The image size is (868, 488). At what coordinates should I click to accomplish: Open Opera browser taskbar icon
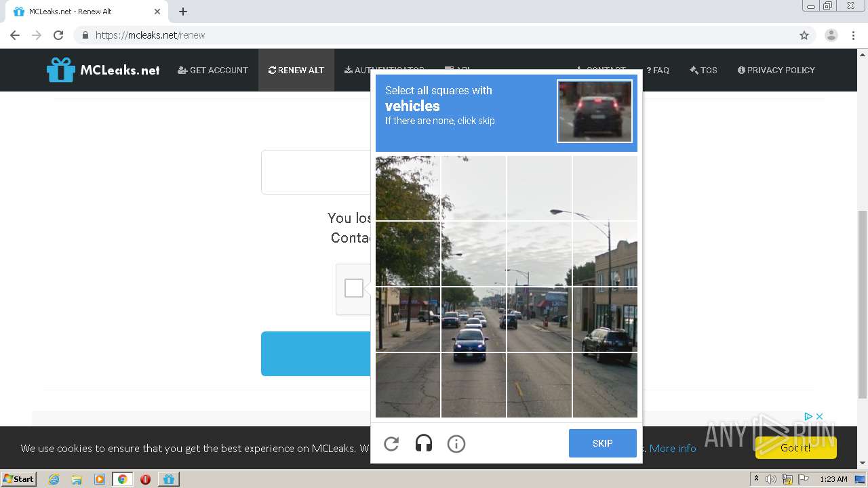[x=145, y=479]
